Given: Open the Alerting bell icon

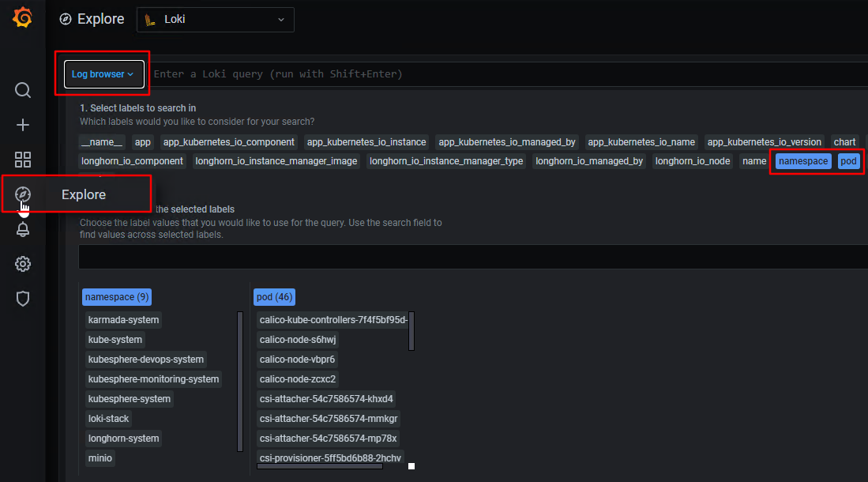Looking at the screenshot, I should [x=22, y=229].
